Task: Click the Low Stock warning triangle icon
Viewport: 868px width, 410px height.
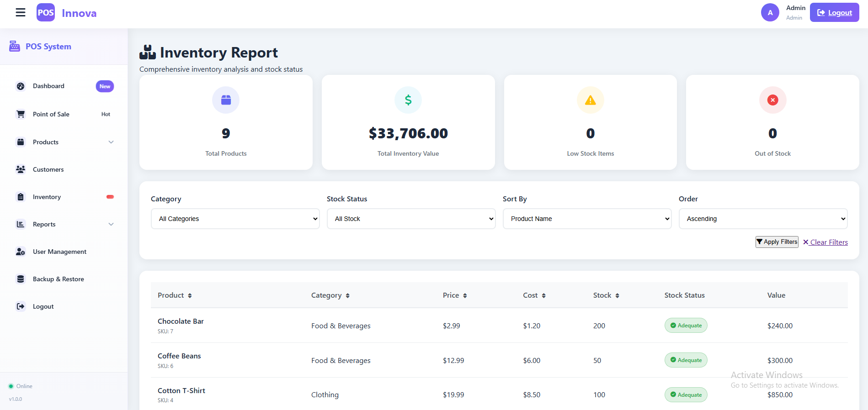Action: click(590, 100)
